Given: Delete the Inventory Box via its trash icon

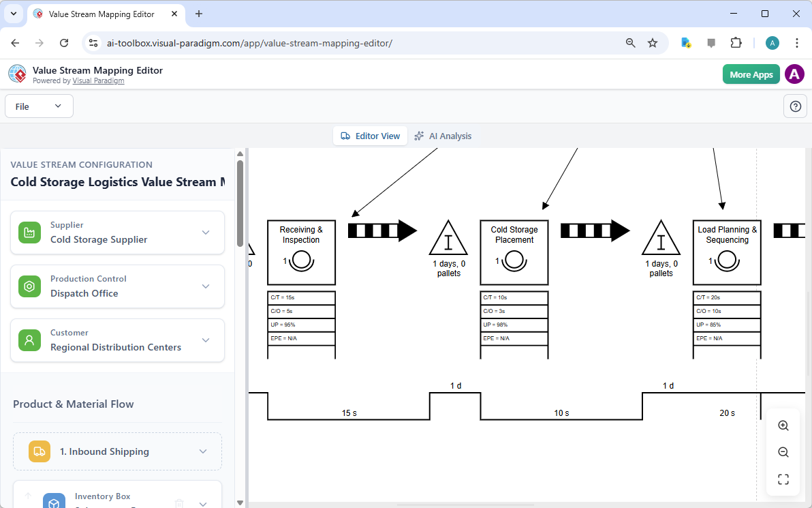Looking at the screenshot, I should [178, 502].
